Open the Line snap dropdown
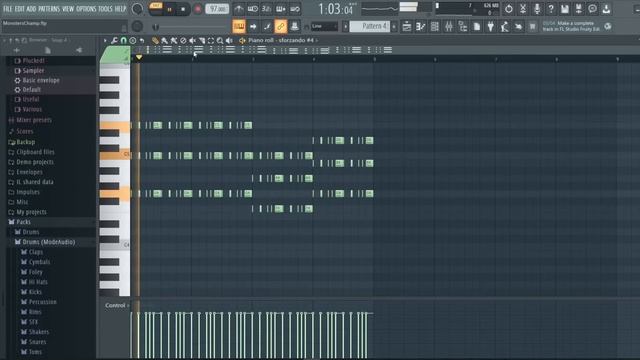The height and width of the screenshot is (360, 640). click(x=324, y=27)
